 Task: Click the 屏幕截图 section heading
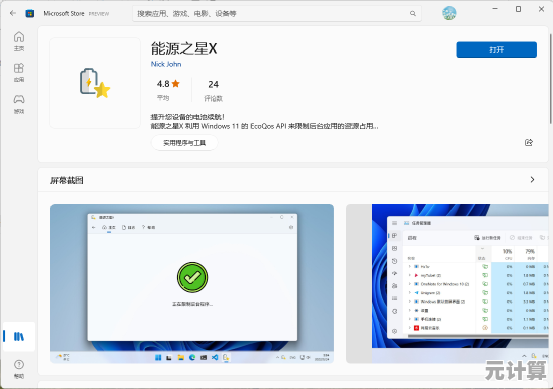67,180
